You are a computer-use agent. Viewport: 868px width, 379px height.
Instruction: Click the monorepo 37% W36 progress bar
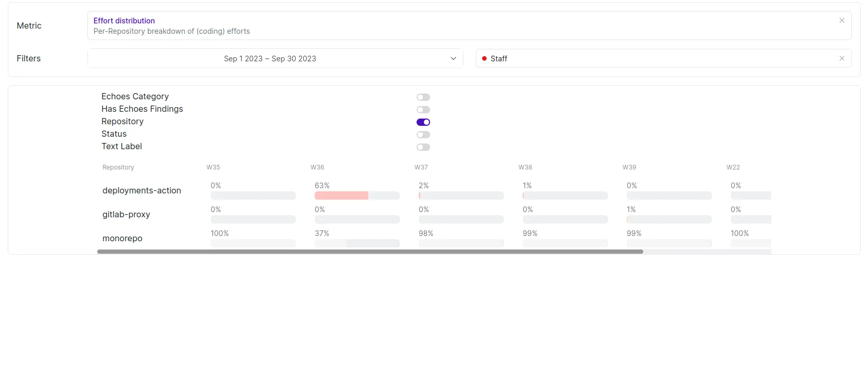tap(357, 243)
